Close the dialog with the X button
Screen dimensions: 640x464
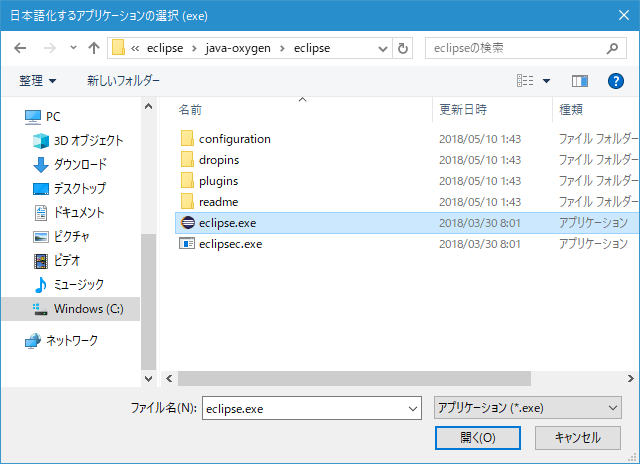tap(624, 16)
